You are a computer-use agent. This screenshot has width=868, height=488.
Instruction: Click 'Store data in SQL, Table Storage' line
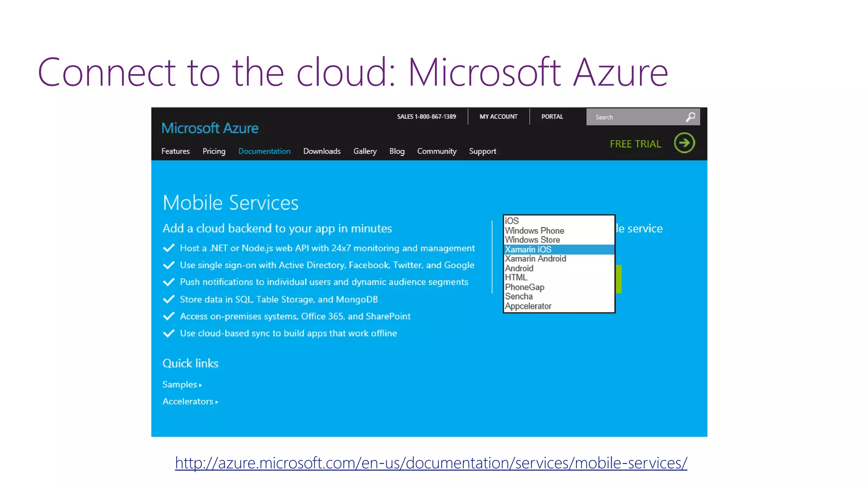pos(279,299)
